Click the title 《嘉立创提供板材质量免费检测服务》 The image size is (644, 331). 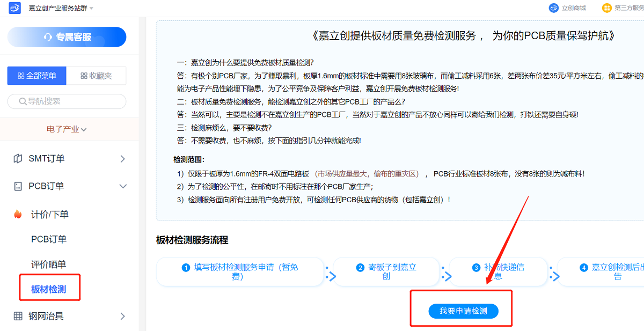(463, 36)
